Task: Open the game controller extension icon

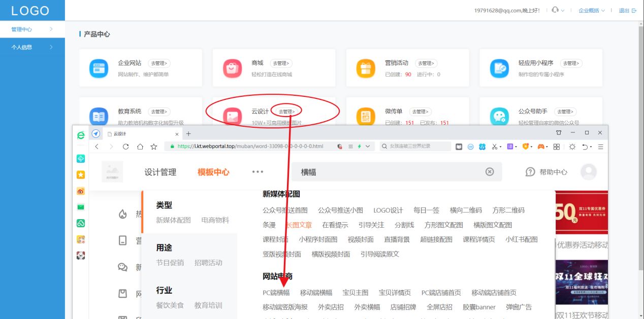Action: click(541, 147)
